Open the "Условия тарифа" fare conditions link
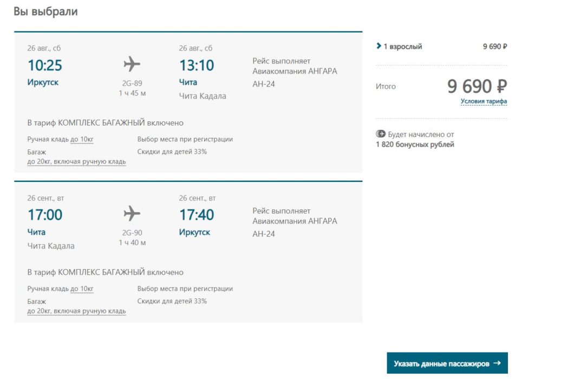Viewport: 588px width, 379px height. [484, 101]
